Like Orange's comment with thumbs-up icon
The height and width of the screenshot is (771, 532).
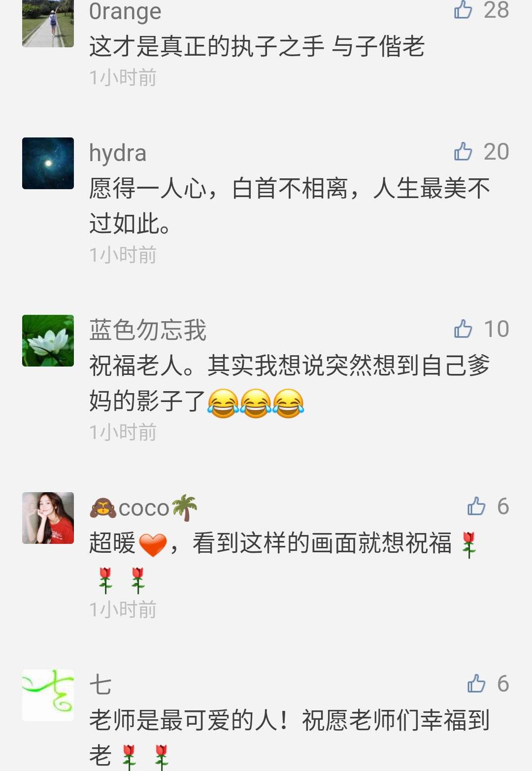(x=463, y=10)
